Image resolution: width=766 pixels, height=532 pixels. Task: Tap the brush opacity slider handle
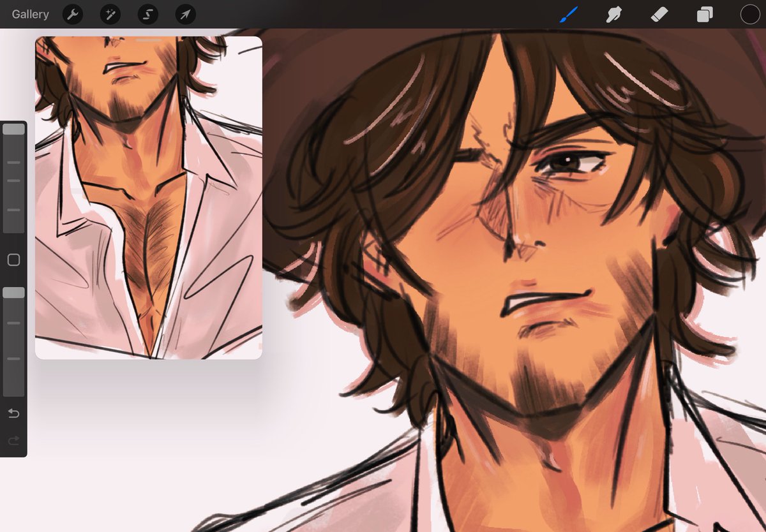pos(14,292)
